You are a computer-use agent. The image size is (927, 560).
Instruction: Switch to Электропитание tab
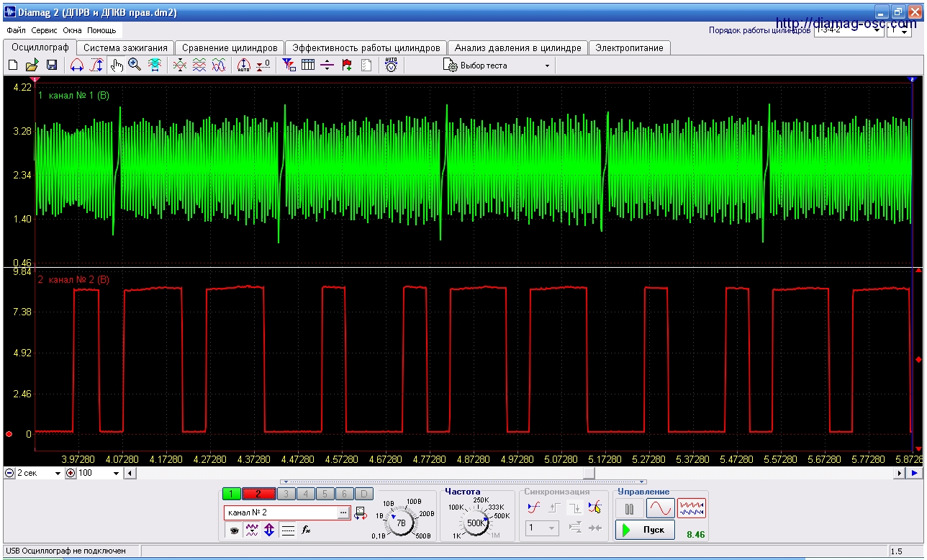click(x=630, y=48)
